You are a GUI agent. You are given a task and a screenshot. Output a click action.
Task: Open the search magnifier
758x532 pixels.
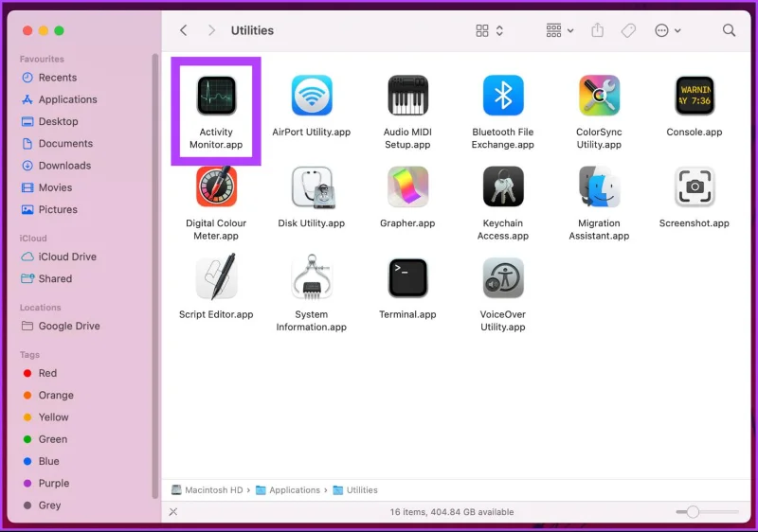pyautogui.click(x=729, y=30)
